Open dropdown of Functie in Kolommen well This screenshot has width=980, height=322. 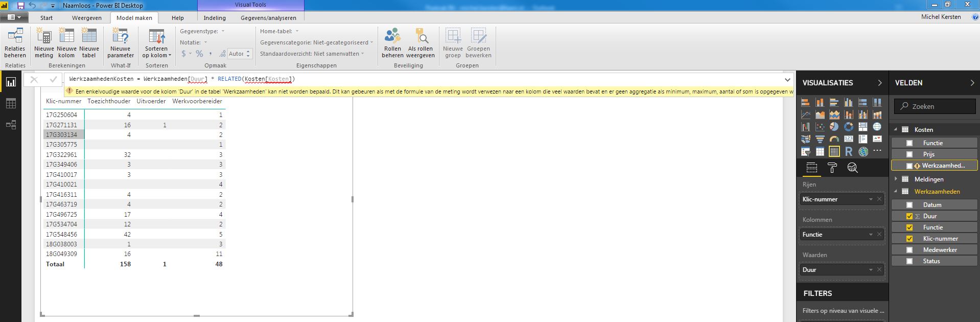coord(871,235)
